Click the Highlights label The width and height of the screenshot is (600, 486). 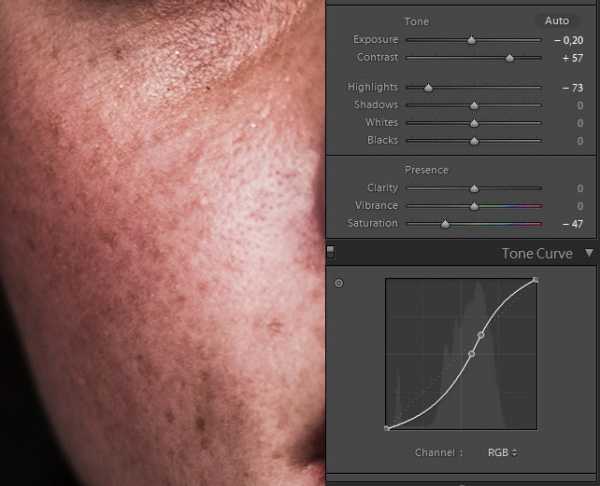pos(373,87)
